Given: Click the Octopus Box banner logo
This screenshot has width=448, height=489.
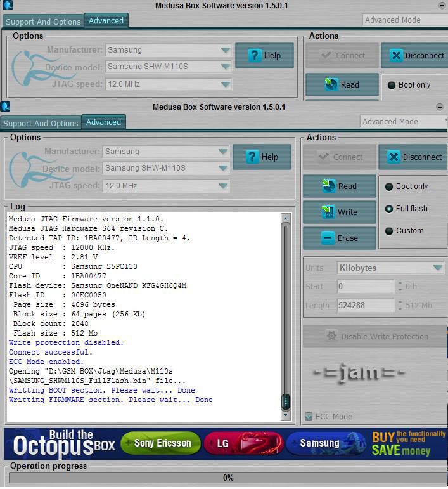Looking at the screenshot, I should (64, 443).
